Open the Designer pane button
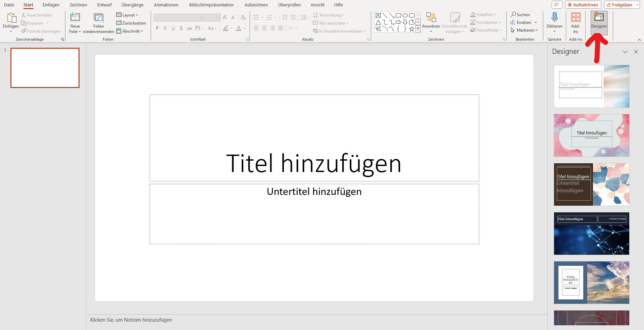Viewport: 644px width, 330px height. 599,23
